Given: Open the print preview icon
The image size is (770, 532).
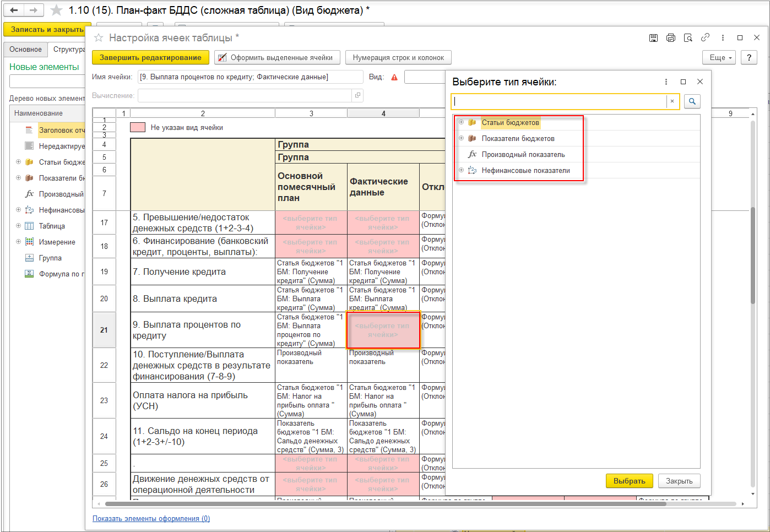Looking at the screenshot, I should (688, 38).
